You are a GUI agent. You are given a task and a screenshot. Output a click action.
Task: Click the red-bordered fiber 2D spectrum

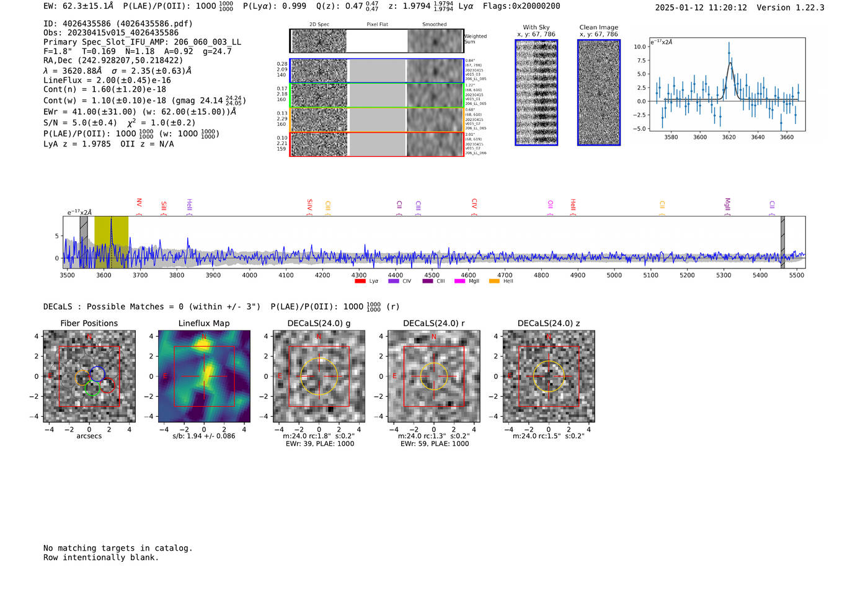point(377,144)
